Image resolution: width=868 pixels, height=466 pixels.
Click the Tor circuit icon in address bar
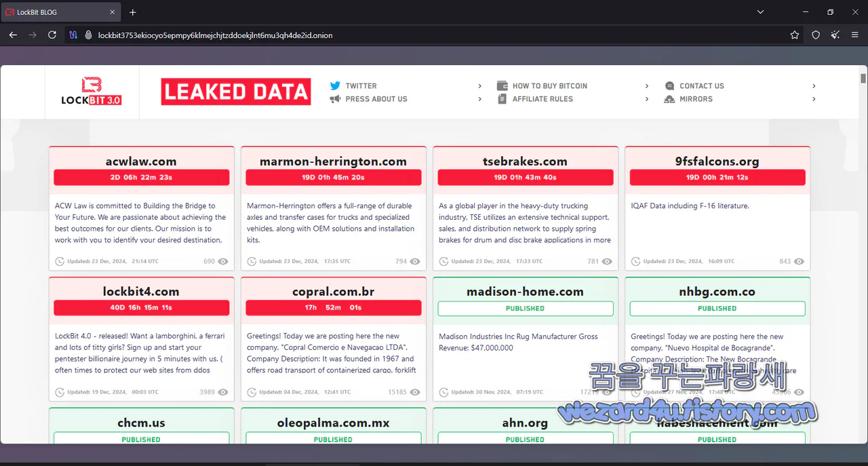[x=74, y=35]
